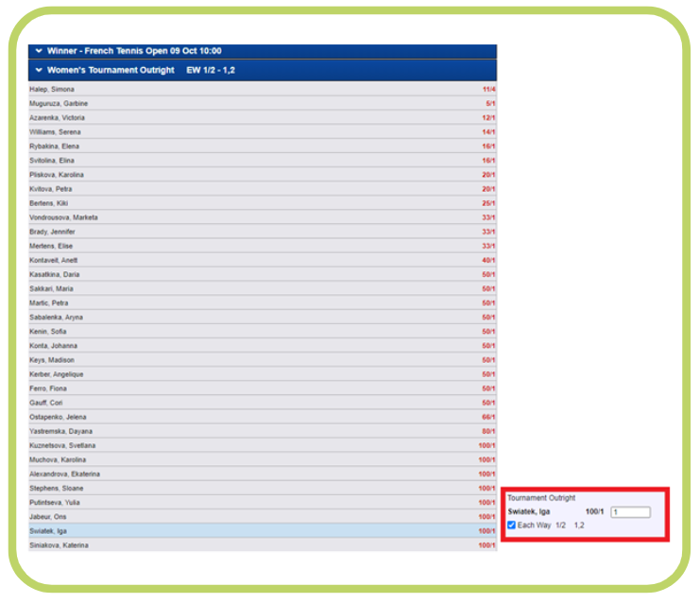Screen dimensions: 700x603
Task: Add Stephens, Sloane at 100/1
Action: tap(487, 489)
